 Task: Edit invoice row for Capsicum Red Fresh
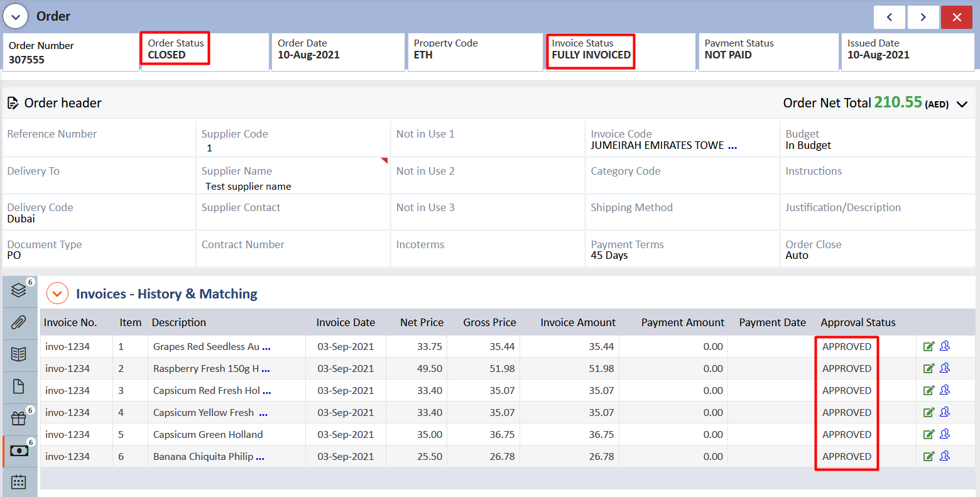929,390
